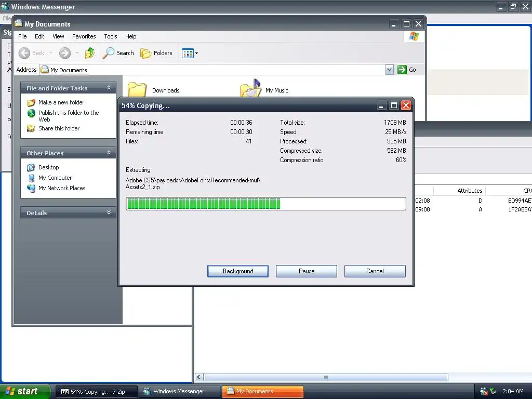532x399 pixels.
Task: Open the Edit menu
Action: tap(39, 36)
